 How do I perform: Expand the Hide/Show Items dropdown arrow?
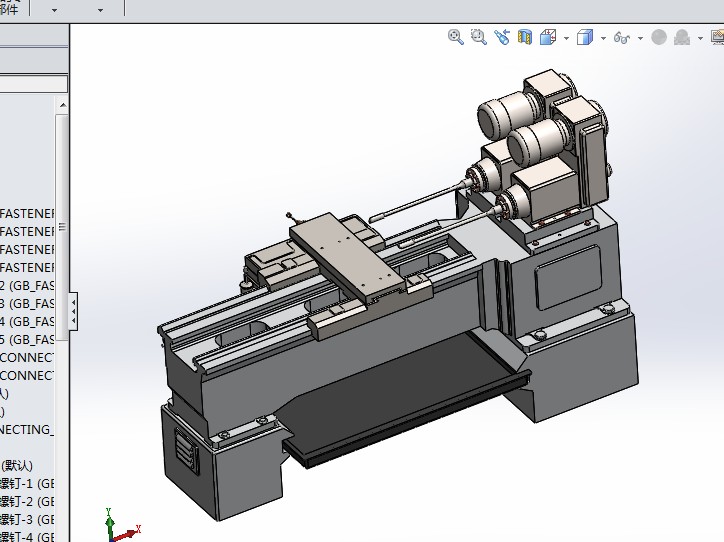pyautogui.click(x=640, y=38)
